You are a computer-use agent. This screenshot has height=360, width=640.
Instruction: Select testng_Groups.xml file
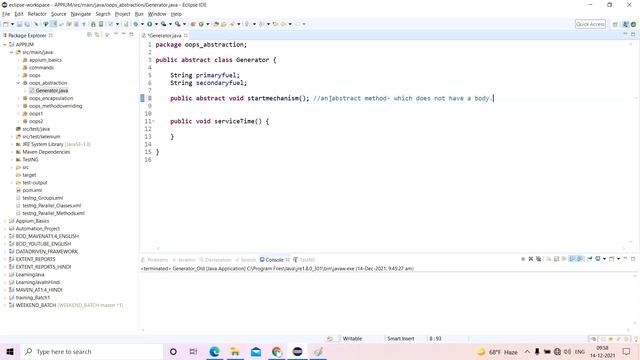point(42,198)
